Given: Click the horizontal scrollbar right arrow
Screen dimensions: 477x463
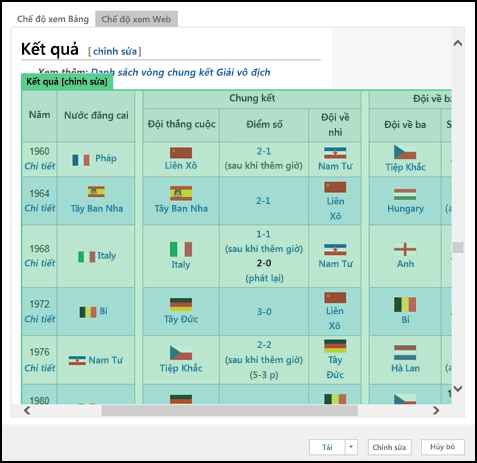Looking at the screenshot, I should point(436,410).
